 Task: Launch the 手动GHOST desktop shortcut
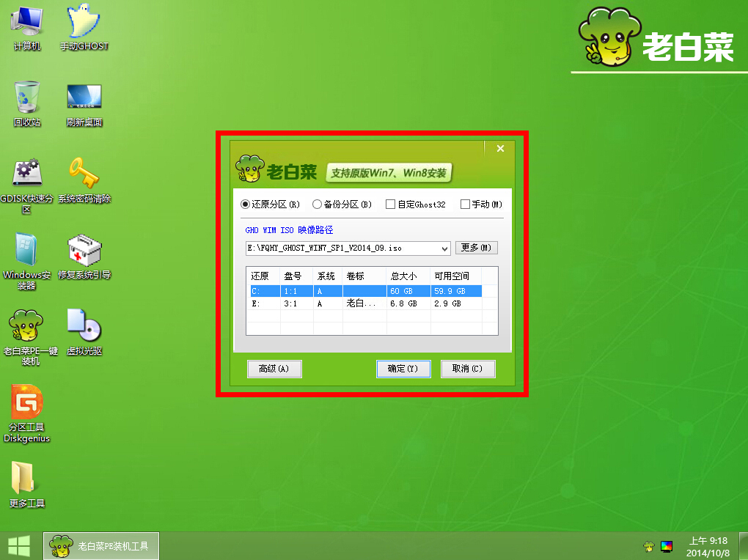point(84,28)
